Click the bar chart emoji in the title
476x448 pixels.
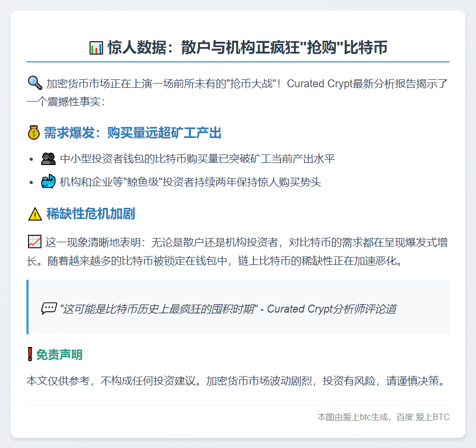click(x=96, y=48)
